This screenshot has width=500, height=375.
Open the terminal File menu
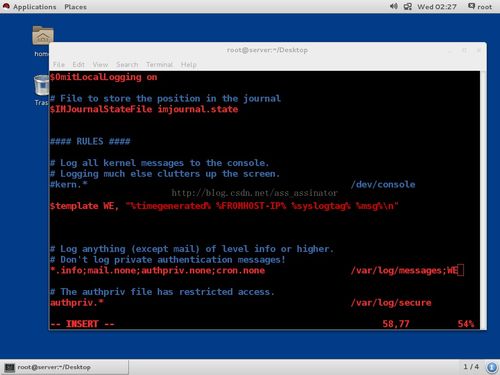(x=59, y=64)
